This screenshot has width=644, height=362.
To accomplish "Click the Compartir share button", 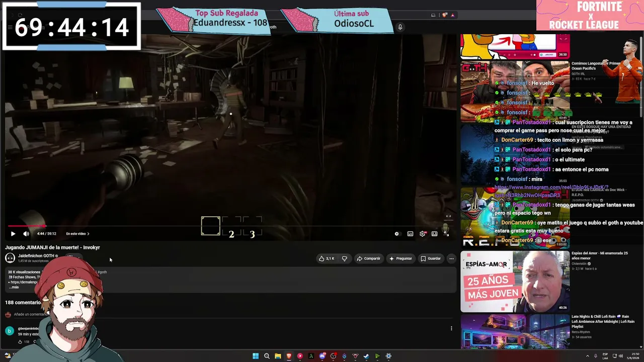I will [x=368, y=258].
